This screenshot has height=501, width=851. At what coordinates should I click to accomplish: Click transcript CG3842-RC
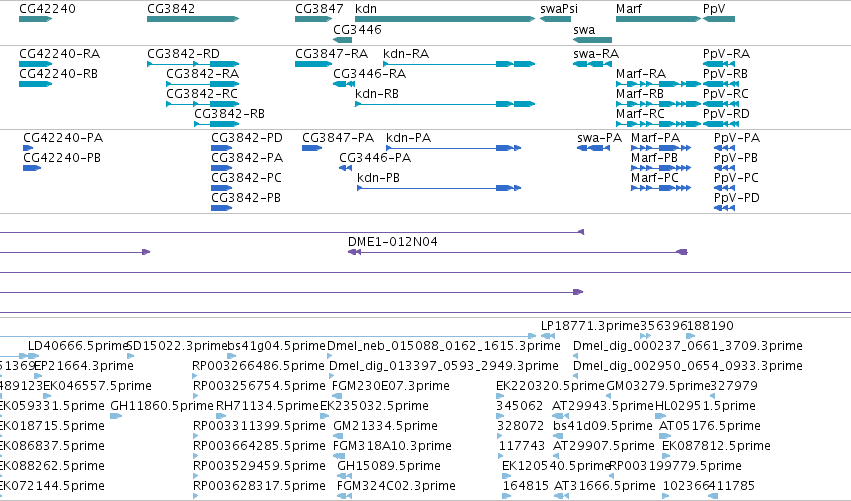click(x=202, y=104)
